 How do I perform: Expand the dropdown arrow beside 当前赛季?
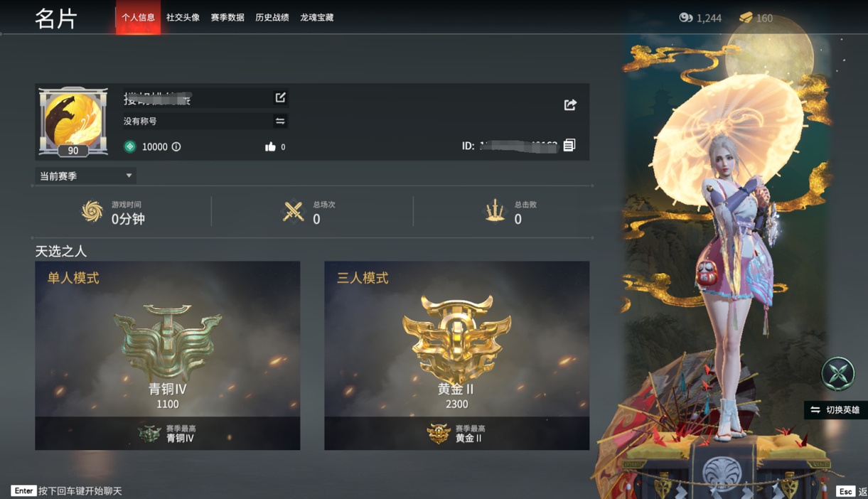click(129, 176)
